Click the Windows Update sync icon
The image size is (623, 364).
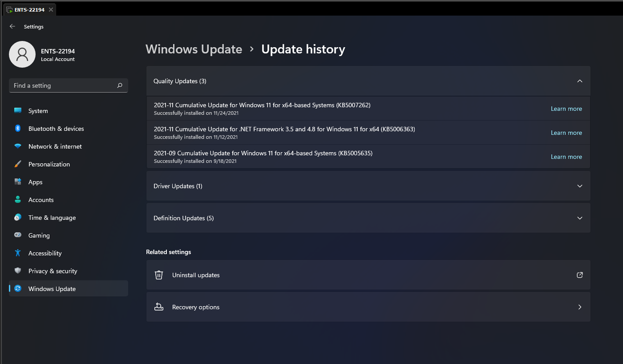[x=18, y=289]
